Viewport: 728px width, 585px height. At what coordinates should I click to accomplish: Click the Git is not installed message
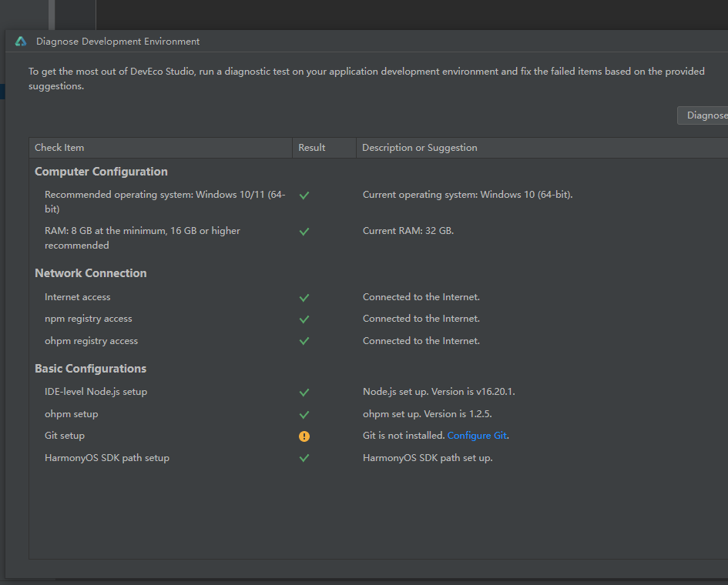(x=404, y=436)
